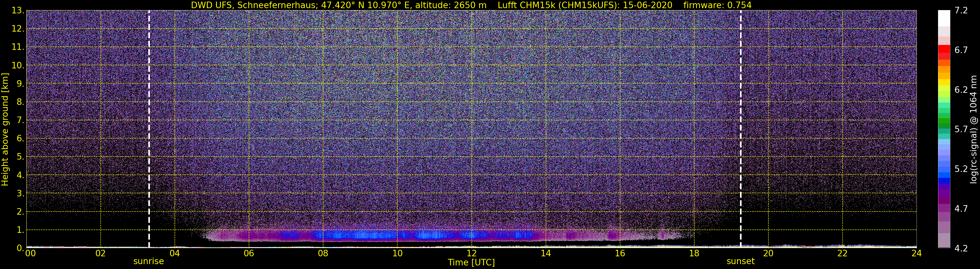Click the colorbar label 'log(rc-signal) @ 1064 nm'
This screenshot has height=269, width=980.
(x=973, y=129)
